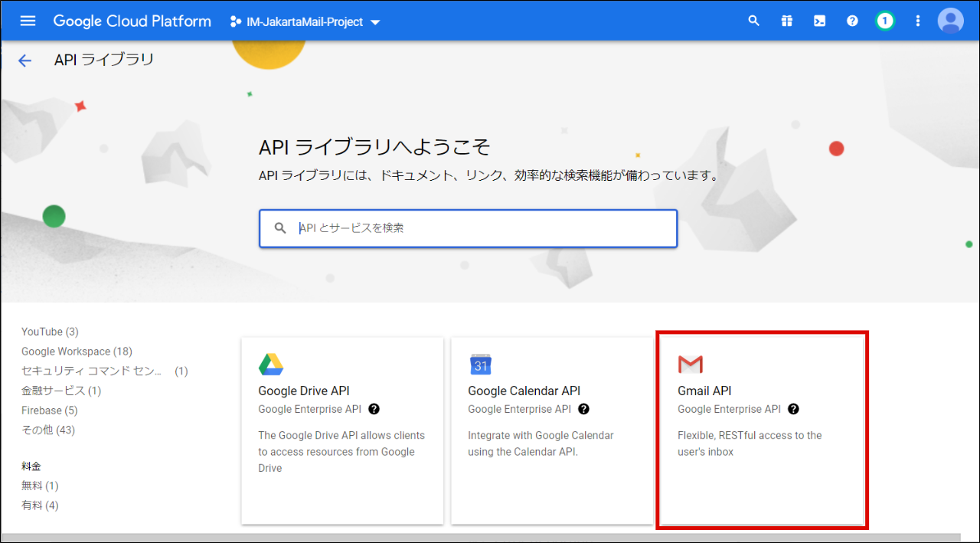
Task: Click the search icon in top bar
Action: point(754,21)
